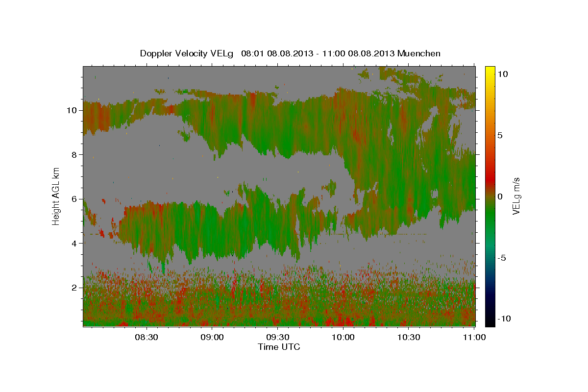The image size is (588, 392).
Task: Click the colorbar tick label '0'
Action: pos(500,196)
